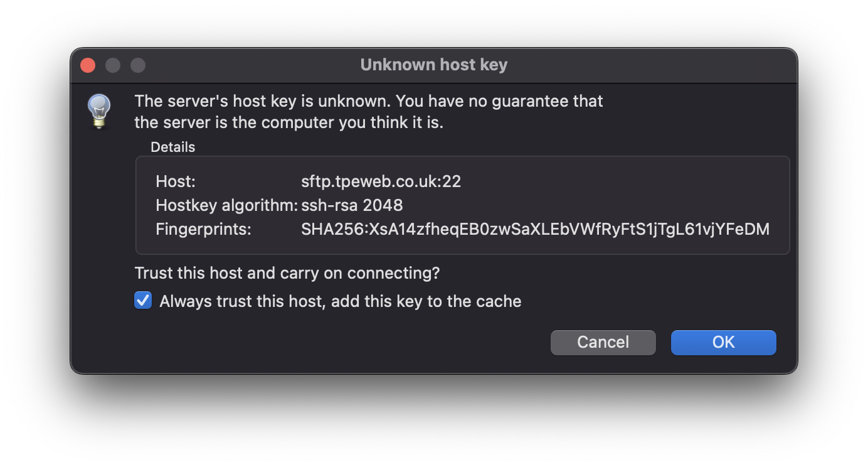Viewport: 868px width, 467px height.
Task: Click the grey zoom circle icon
Action: 138,65
